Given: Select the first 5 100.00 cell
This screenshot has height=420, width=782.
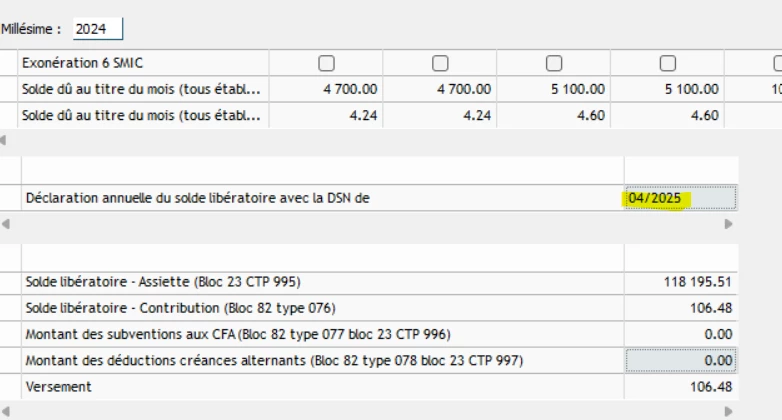Looking at the screenshot, I should click(x=553, y=89).
